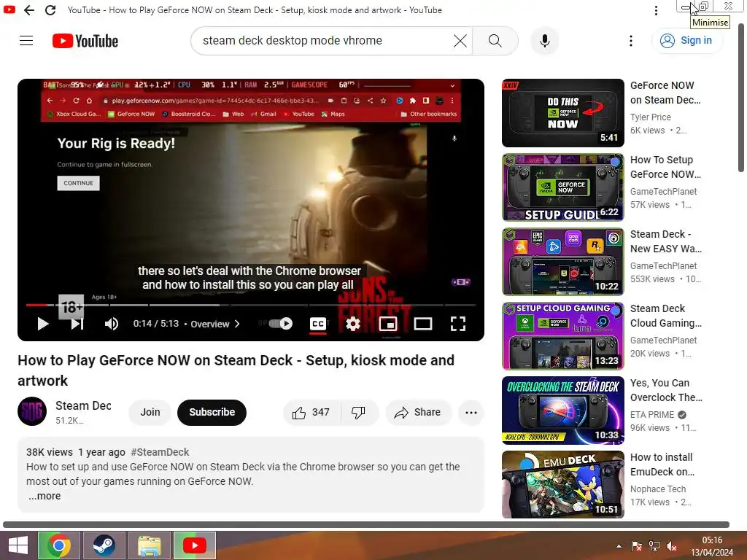Play the video

tap(42, 324)
